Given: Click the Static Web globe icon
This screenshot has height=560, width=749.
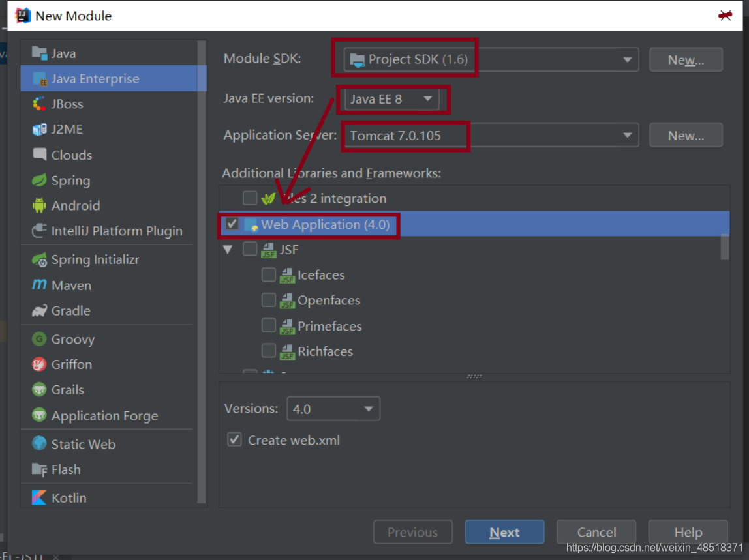Looking at the screenshot, I should tap(39, 444).
